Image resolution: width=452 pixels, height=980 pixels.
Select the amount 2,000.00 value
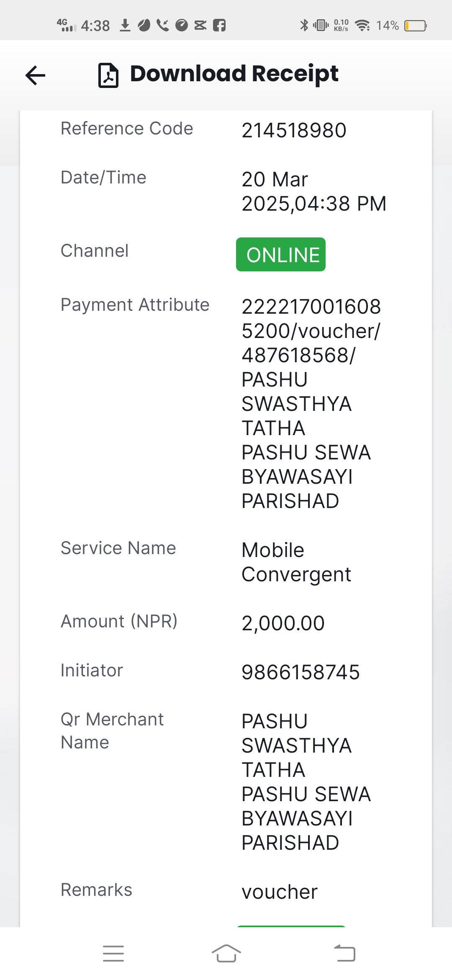(x=283, y=623)
